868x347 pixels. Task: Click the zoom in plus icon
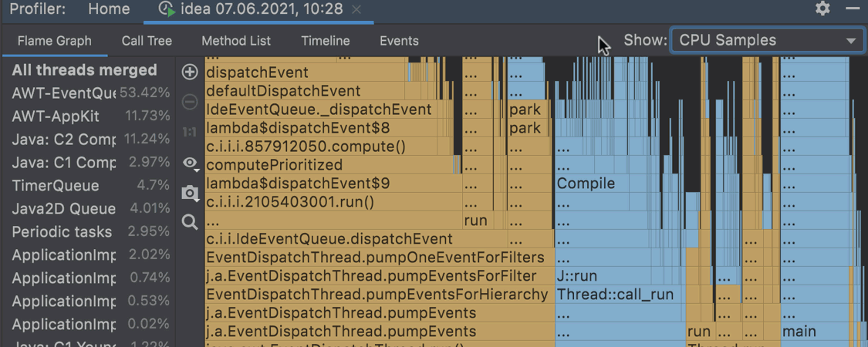click(190, 72)
